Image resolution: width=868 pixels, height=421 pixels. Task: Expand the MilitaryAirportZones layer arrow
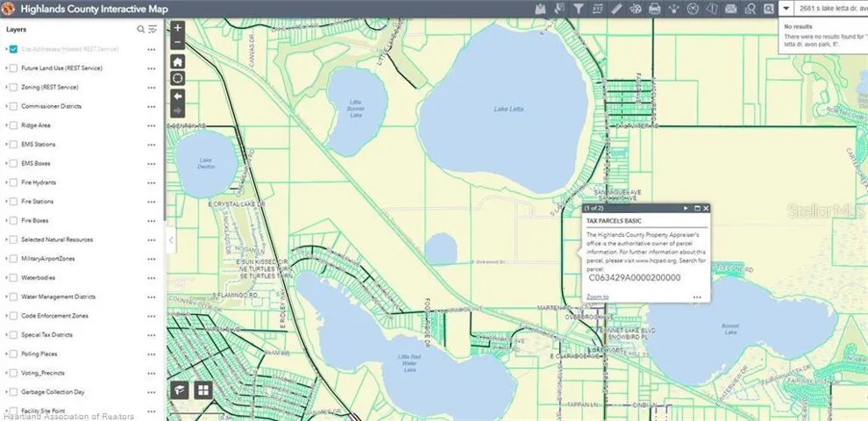coord(6,259)
